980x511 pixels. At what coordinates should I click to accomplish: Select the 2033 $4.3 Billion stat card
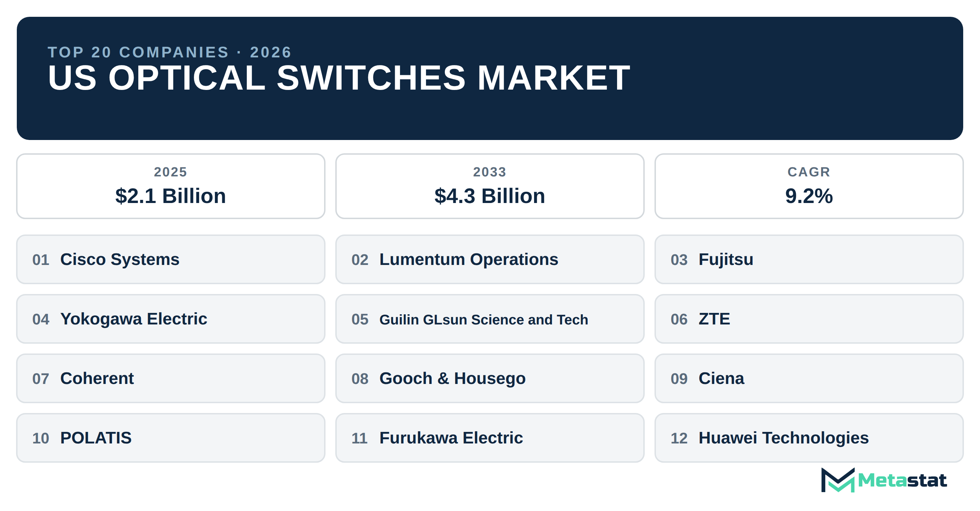[x=490, y=186]
